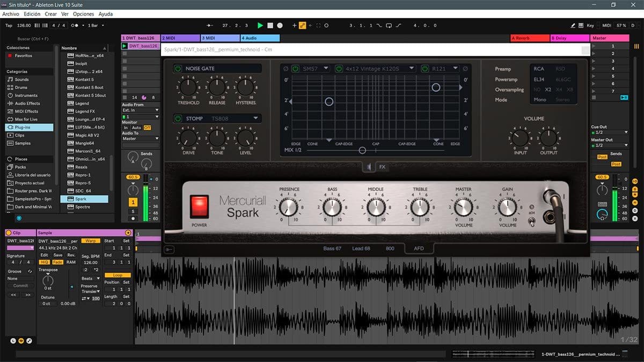Click the Commit groove button
Screen dimensions: 644x362
click(21, 286)
